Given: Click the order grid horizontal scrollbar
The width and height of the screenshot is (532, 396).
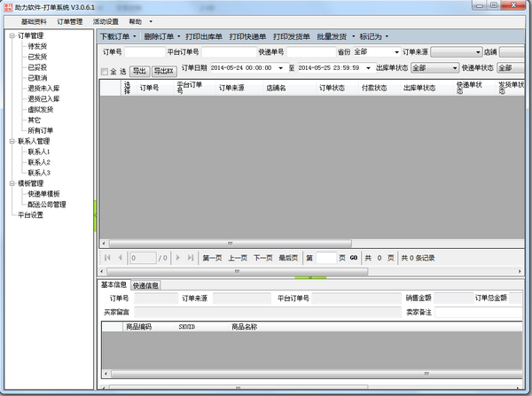Looking at the screenshot, I should point(229,243).
